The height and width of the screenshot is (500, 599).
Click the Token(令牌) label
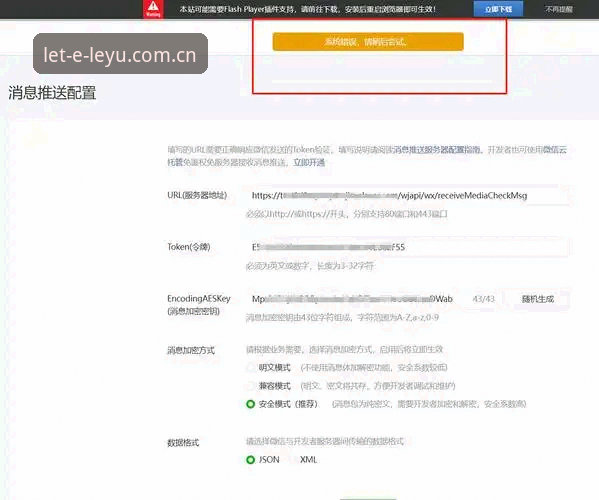[189, 247]
